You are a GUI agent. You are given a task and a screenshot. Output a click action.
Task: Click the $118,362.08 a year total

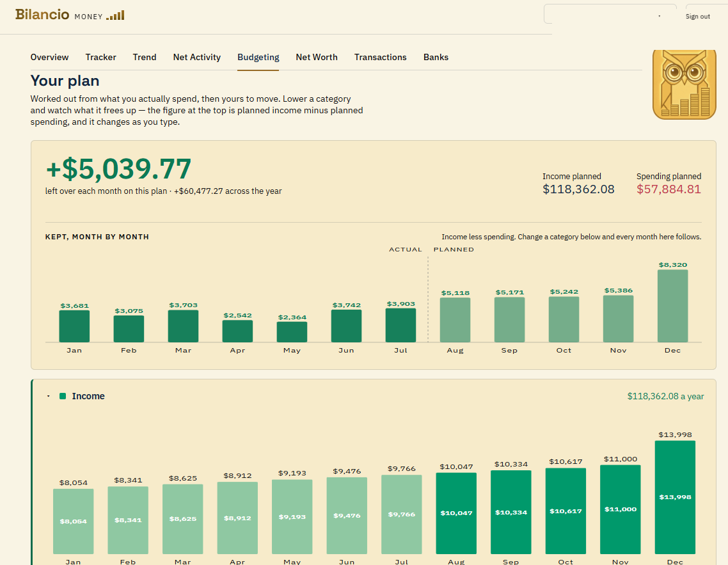coord(665,396)
